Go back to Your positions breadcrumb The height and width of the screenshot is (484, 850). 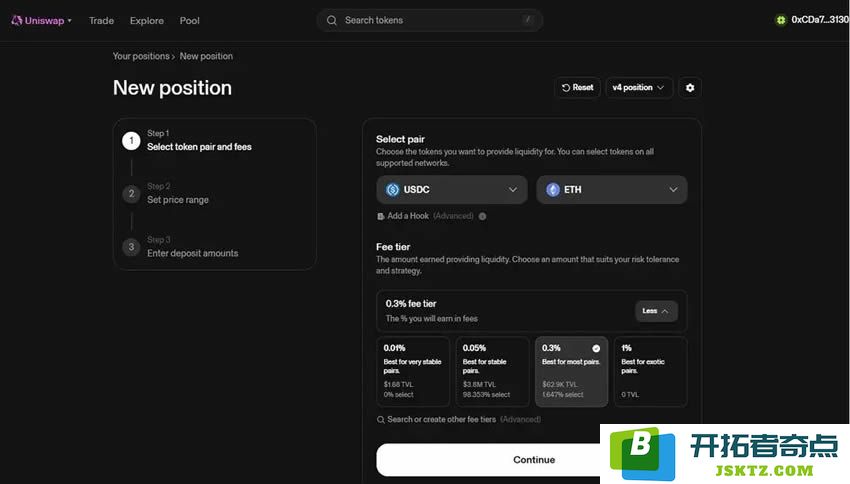tap(141, 56)
